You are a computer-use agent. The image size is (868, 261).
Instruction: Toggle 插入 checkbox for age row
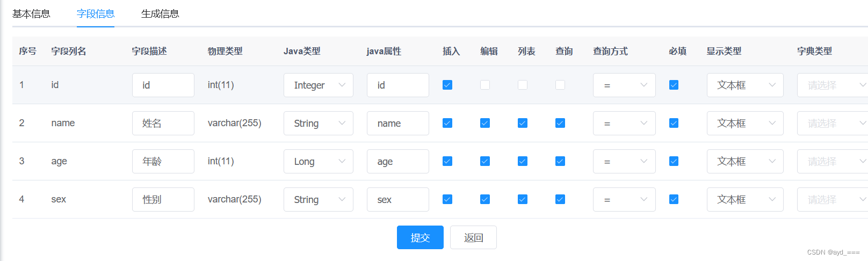point(447,161)
